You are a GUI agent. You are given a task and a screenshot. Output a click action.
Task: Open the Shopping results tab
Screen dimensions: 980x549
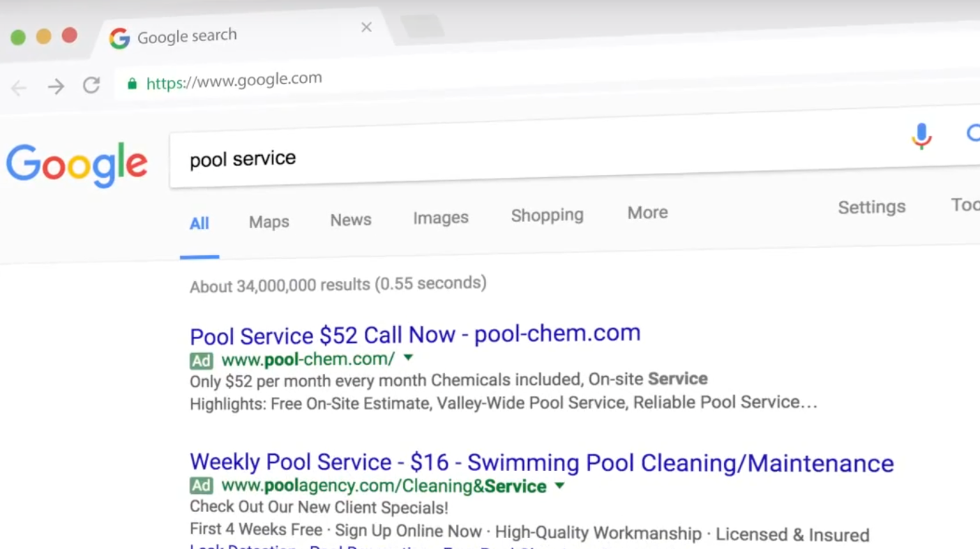547,215
